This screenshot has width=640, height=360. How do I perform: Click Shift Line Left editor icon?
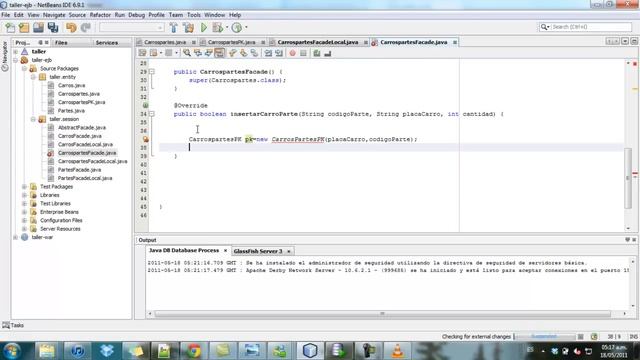tap(268, 53)
